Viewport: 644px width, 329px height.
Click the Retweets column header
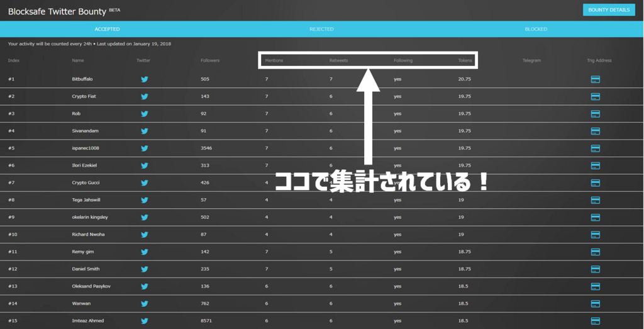338,60
